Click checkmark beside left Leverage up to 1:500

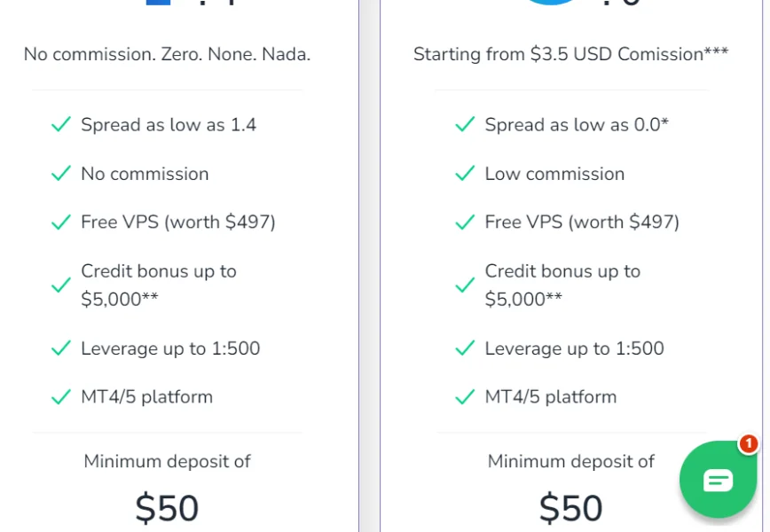tap(60, 348)
